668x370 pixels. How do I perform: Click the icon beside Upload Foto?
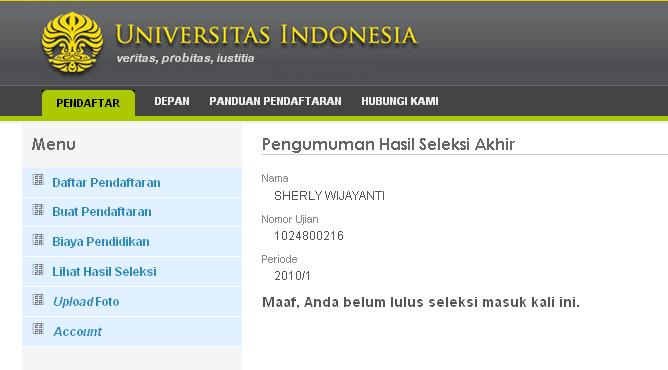click(38, 300)
